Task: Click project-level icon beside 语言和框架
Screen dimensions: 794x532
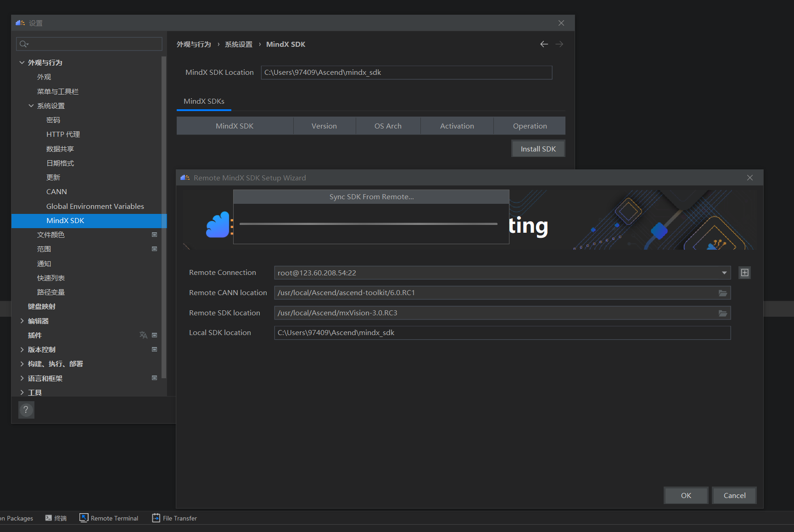Action: [155, 378]
